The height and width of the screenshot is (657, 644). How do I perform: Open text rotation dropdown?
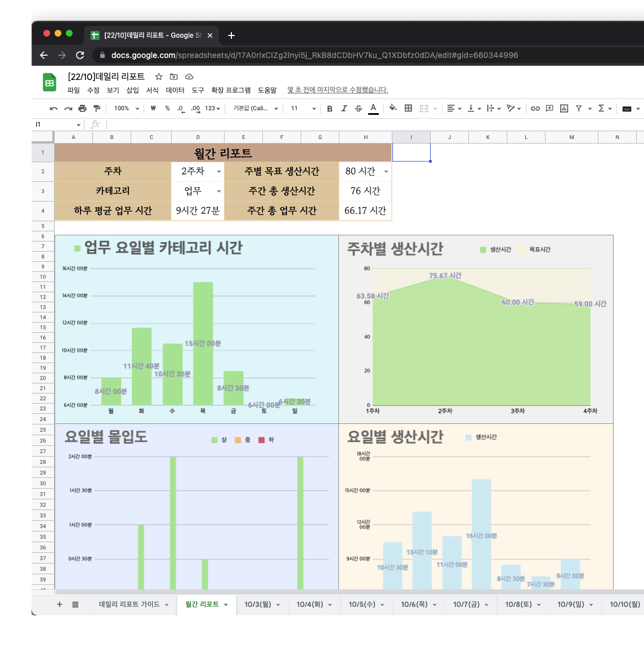coord(514,109)
